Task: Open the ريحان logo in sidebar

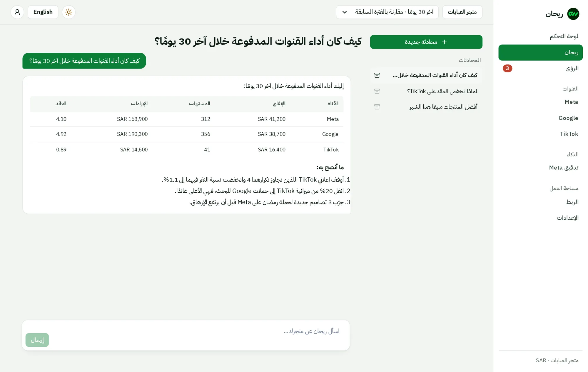Action: (573, 14)
